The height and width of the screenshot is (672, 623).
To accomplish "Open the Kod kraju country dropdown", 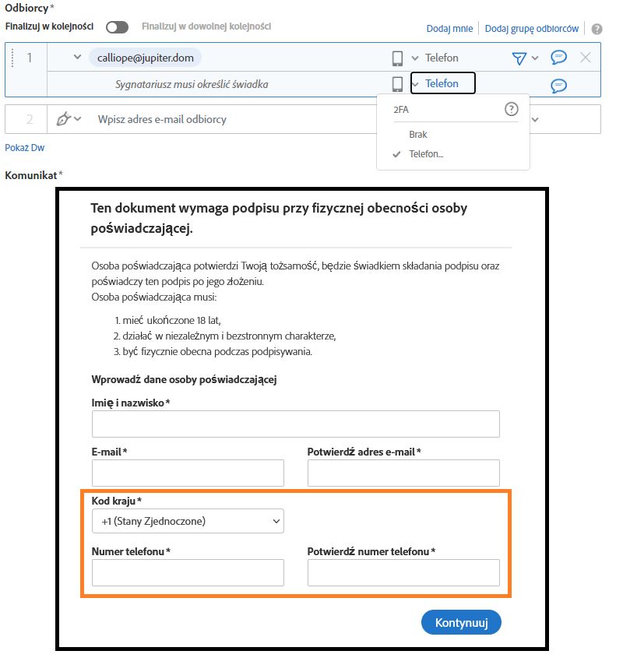I will 188,521.
